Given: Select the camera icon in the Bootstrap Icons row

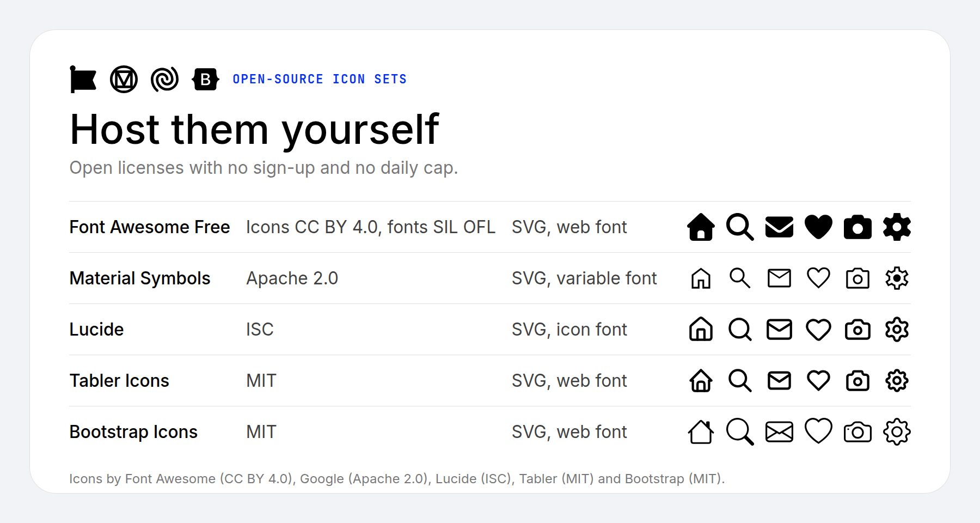Looking at the screenshot, I should point(858,432).
